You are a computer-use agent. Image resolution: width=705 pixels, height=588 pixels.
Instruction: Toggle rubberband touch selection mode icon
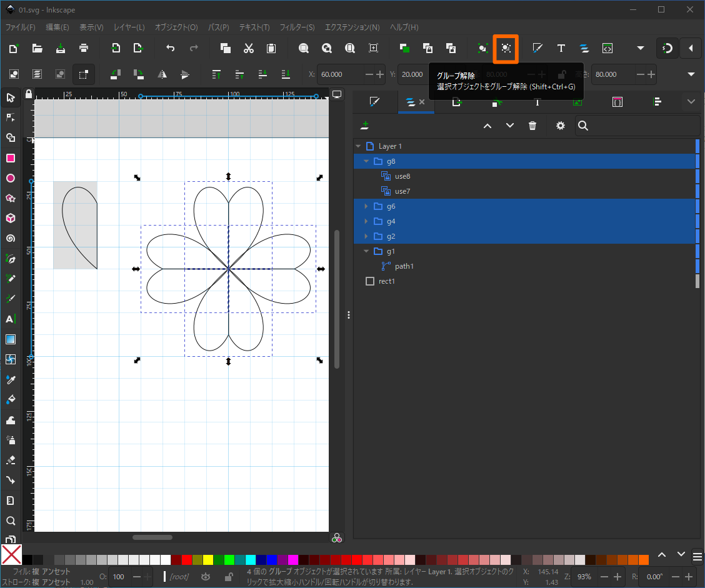[x=83, y=74]
